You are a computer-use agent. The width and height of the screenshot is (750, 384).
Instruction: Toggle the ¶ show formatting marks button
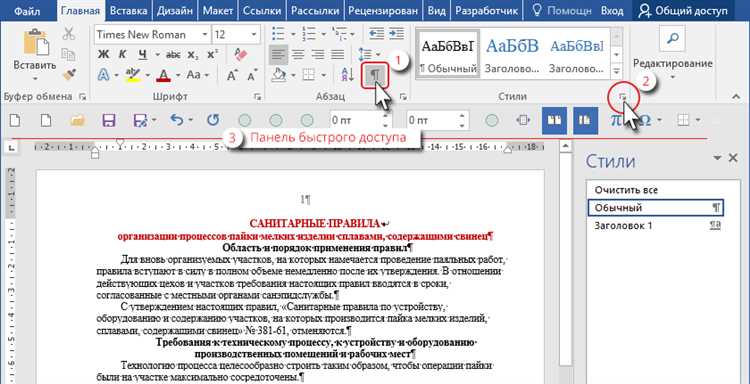click(376, 75)
